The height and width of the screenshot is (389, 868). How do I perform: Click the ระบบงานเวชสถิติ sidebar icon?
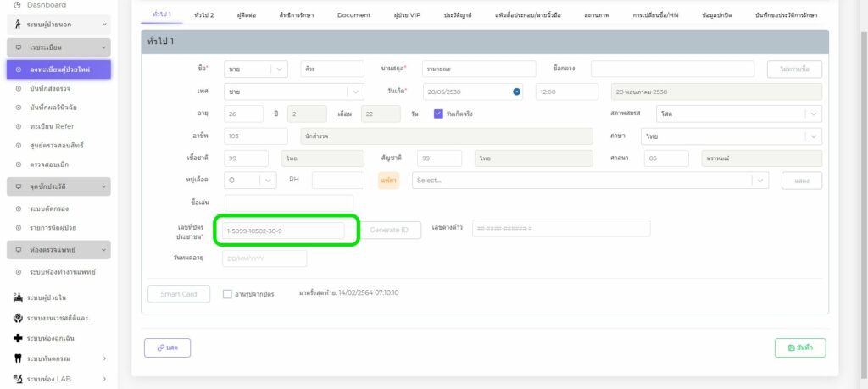point(18,318)
